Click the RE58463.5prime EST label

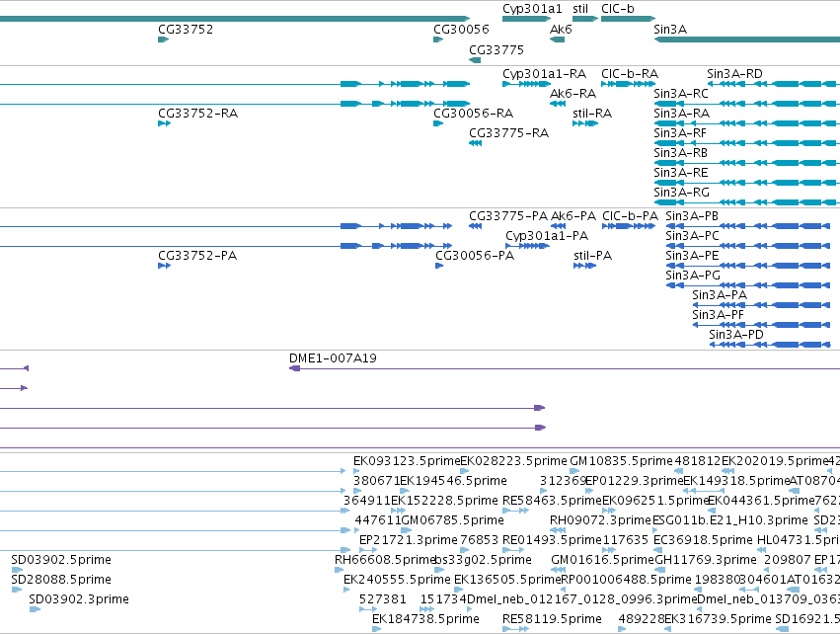tap(553, 501)
